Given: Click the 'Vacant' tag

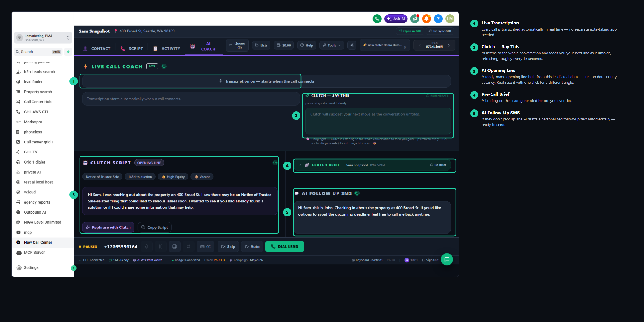Looking at the screenshot, I should point(202,177).
